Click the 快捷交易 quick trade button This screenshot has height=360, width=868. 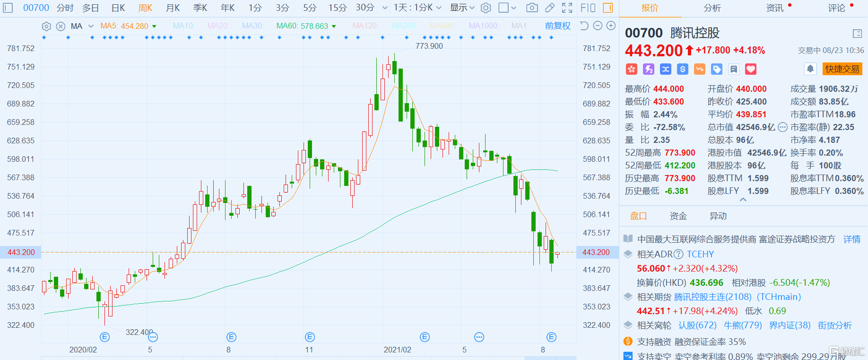point(842,69)
